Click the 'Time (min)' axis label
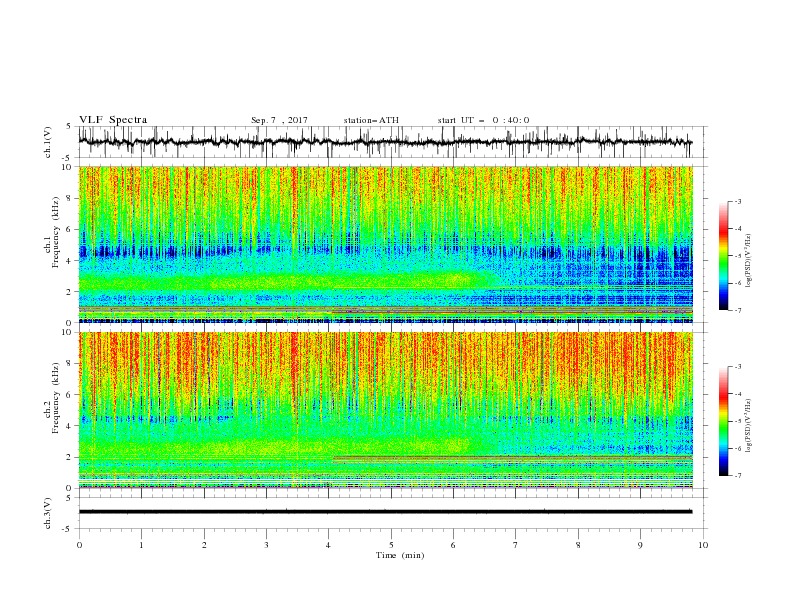The image size is (792, 612). click(400, 555)
